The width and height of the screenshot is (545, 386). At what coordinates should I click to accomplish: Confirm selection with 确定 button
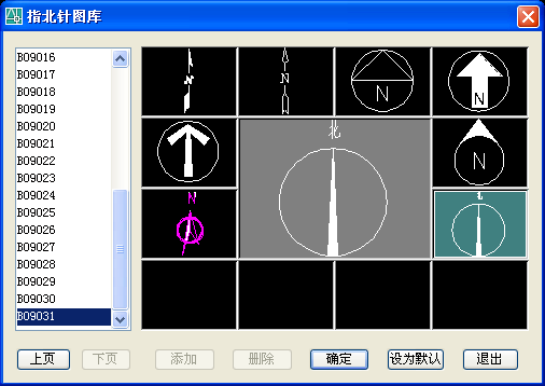[339, 359]
